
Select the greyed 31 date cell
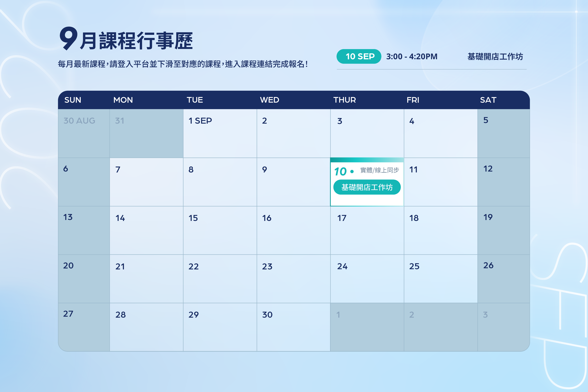click(x=147, y=133)
